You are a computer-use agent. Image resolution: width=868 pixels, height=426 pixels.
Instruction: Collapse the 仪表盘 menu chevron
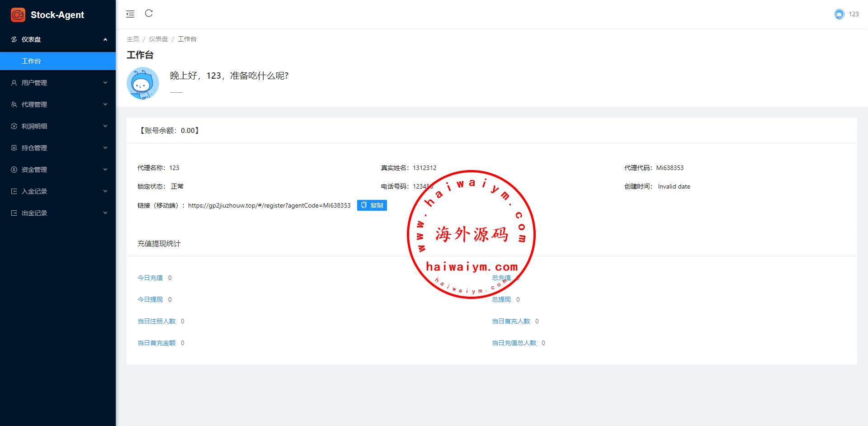105,39
